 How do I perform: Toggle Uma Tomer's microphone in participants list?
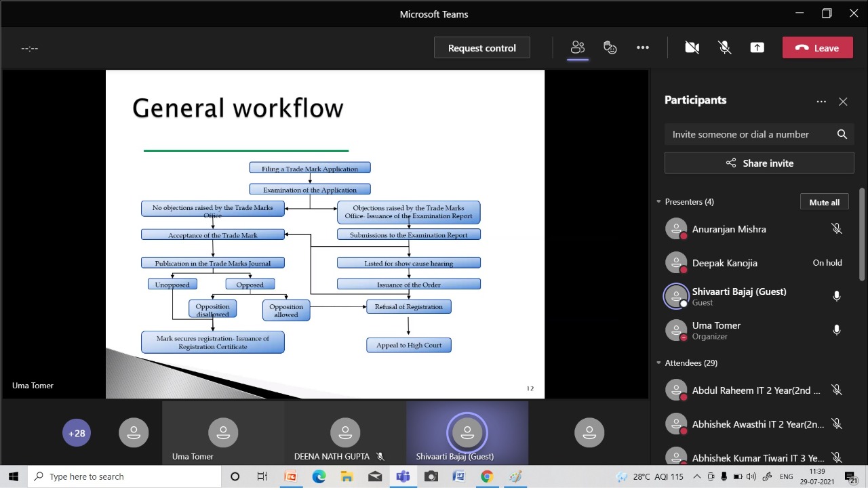click(836, 330)
